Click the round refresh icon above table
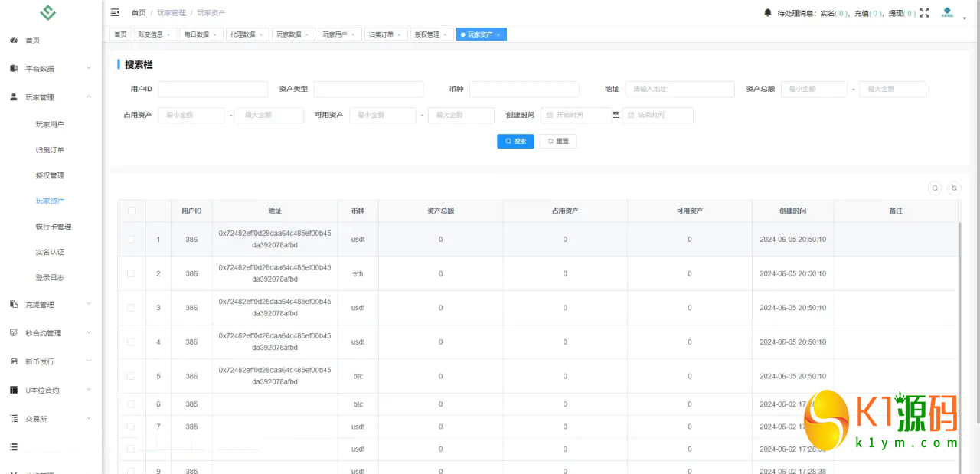The image size is (980, 474). (954, 188)
